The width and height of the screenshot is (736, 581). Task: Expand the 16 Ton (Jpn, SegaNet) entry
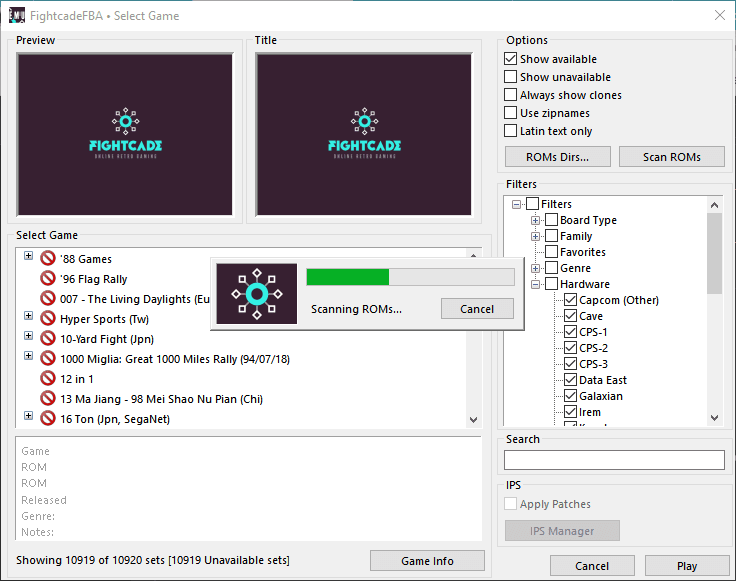29,416
